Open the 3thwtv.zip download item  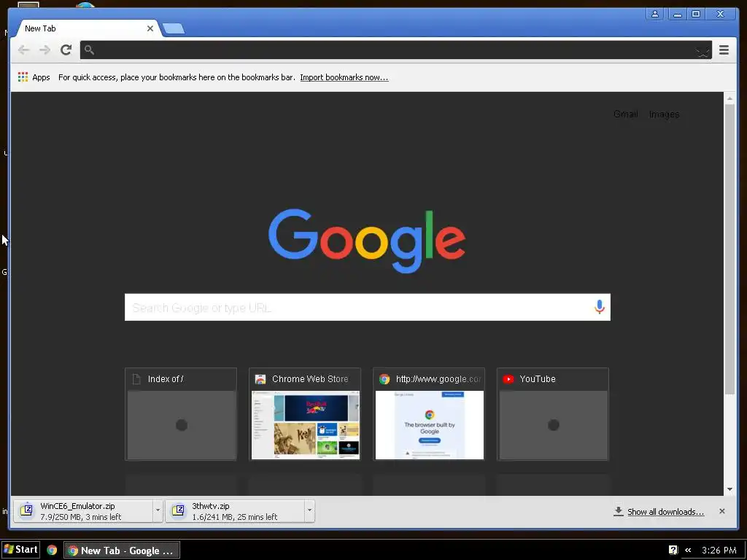coord(235,511)
